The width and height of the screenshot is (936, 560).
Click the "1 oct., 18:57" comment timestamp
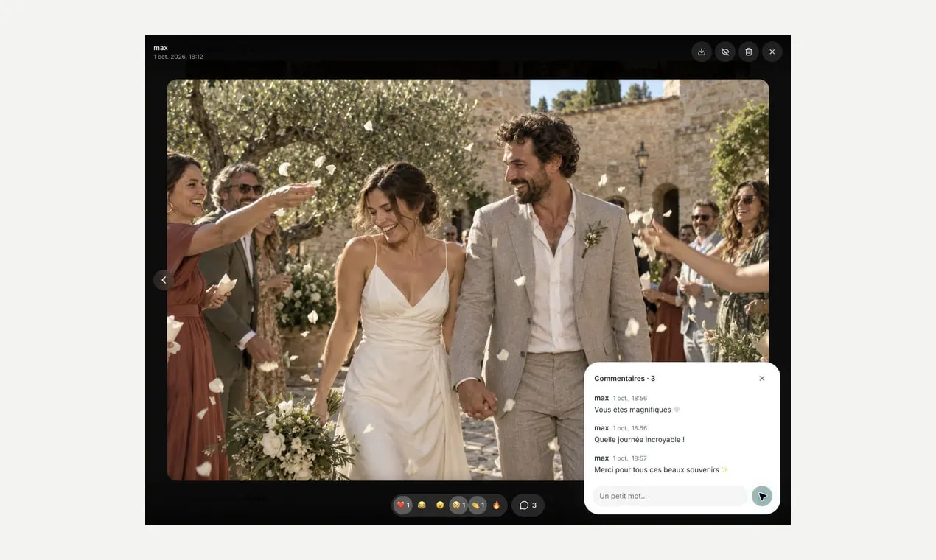point(630,458)
